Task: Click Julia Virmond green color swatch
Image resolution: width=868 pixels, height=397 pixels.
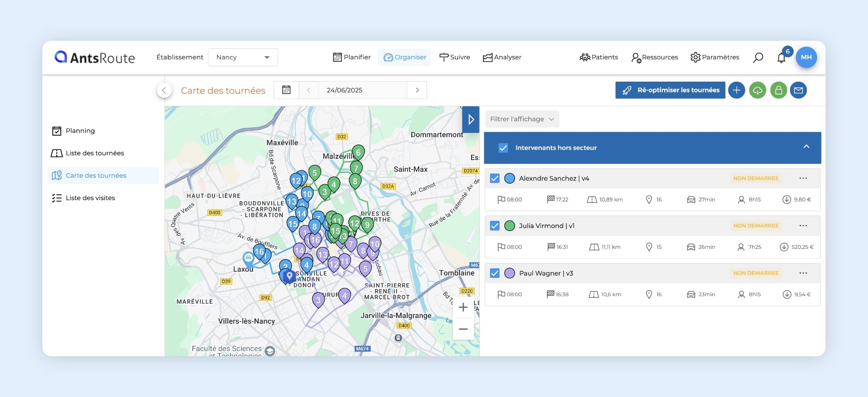Action: (510, 226)
